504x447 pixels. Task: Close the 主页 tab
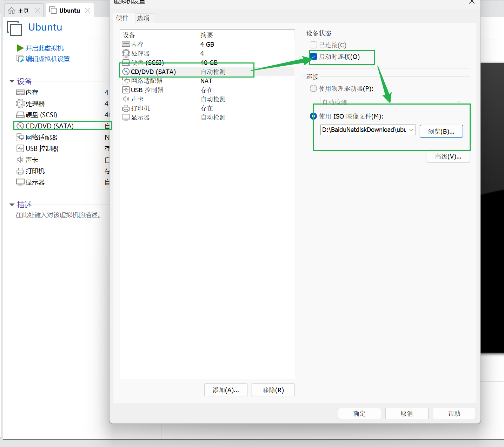click(x=38, y=11)
